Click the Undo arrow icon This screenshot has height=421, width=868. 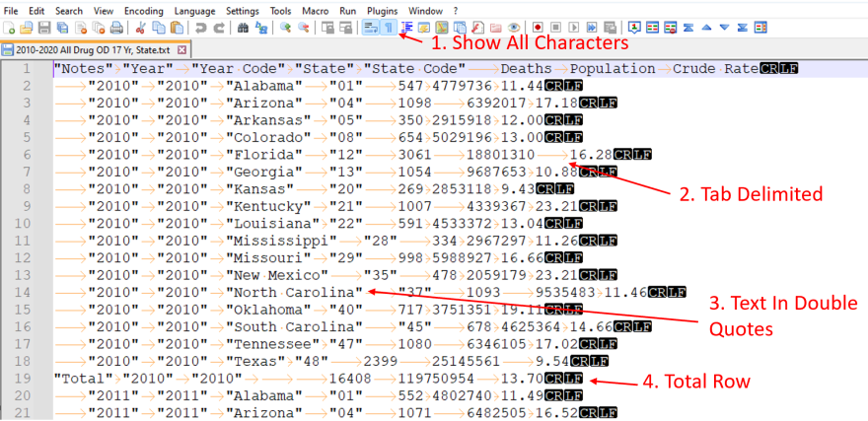201,28
